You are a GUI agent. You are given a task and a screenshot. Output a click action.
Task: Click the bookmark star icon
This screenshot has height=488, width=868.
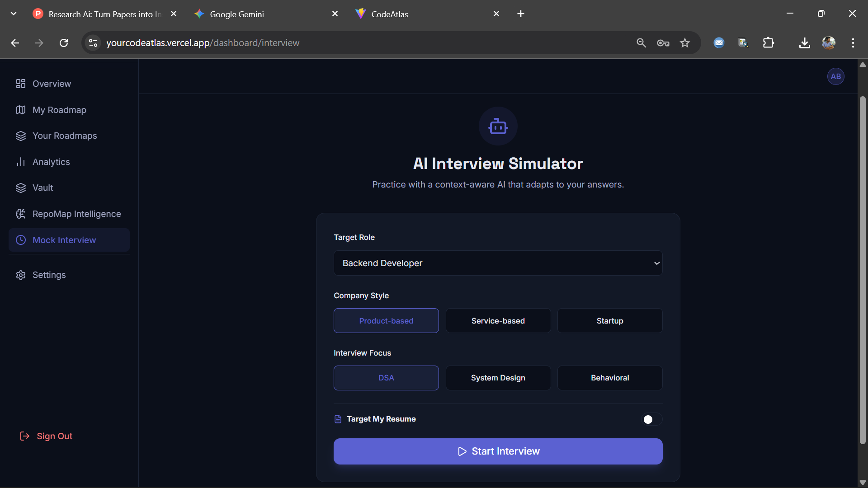(685, 43)
